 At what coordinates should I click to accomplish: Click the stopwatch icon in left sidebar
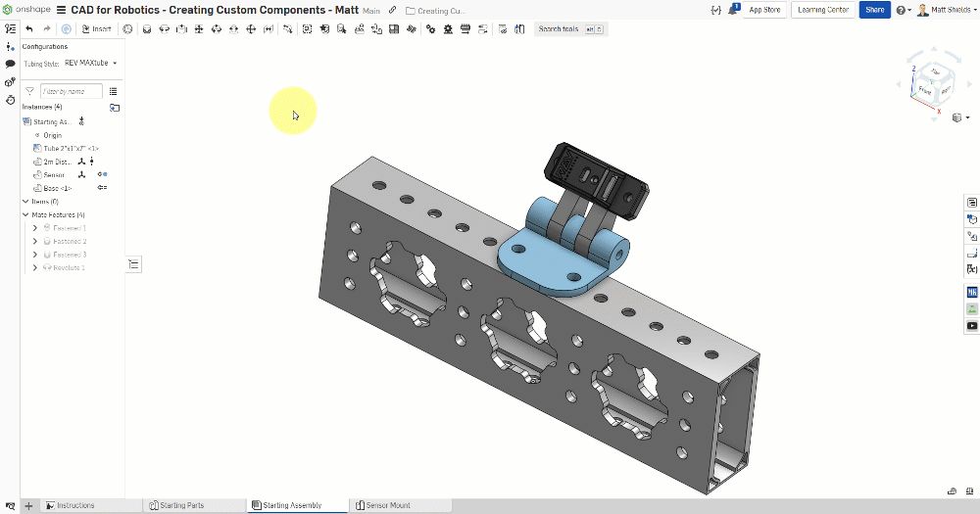10,99
